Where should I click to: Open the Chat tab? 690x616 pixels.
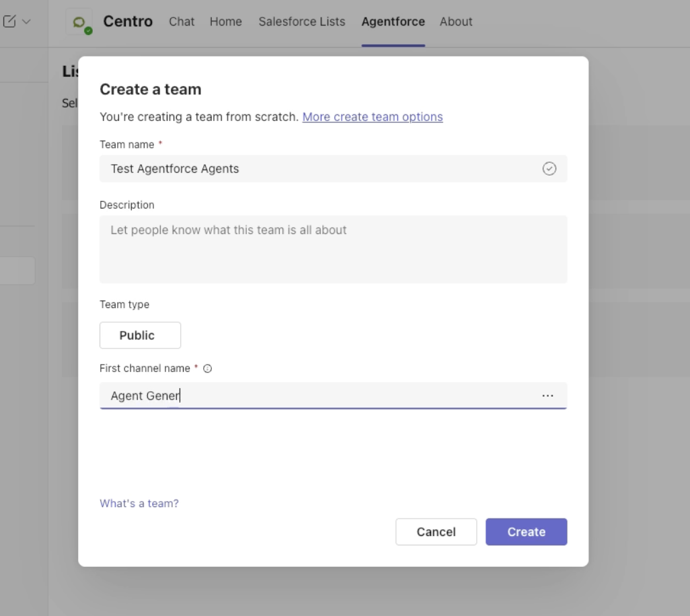pos(182,22)
